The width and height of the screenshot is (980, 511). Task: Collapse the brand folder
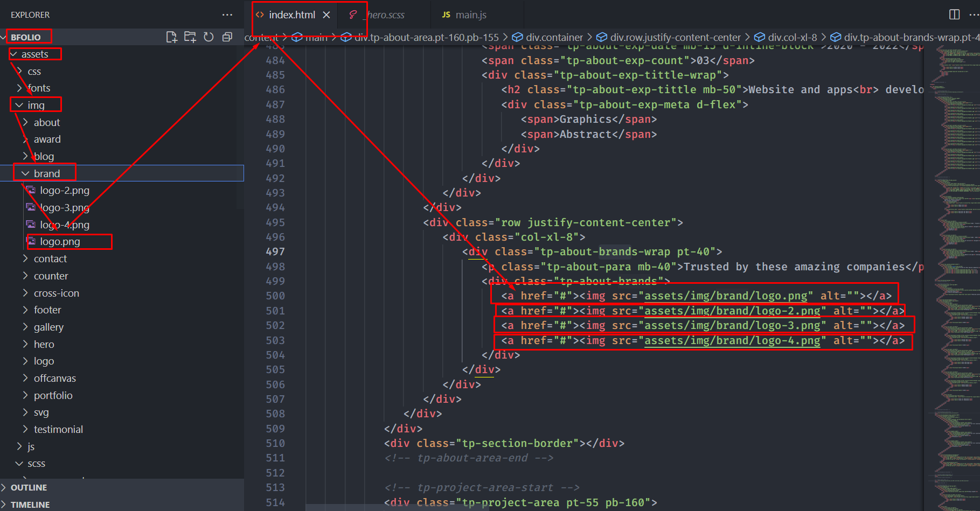point(46,173)
